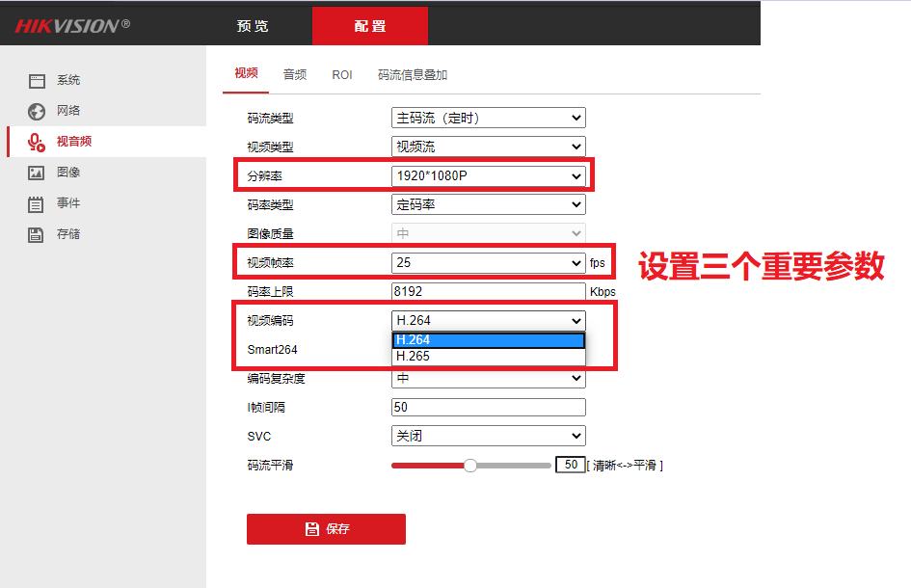
Task: Open the 视频类型 dropdown
Action: (x=489, y=147)
